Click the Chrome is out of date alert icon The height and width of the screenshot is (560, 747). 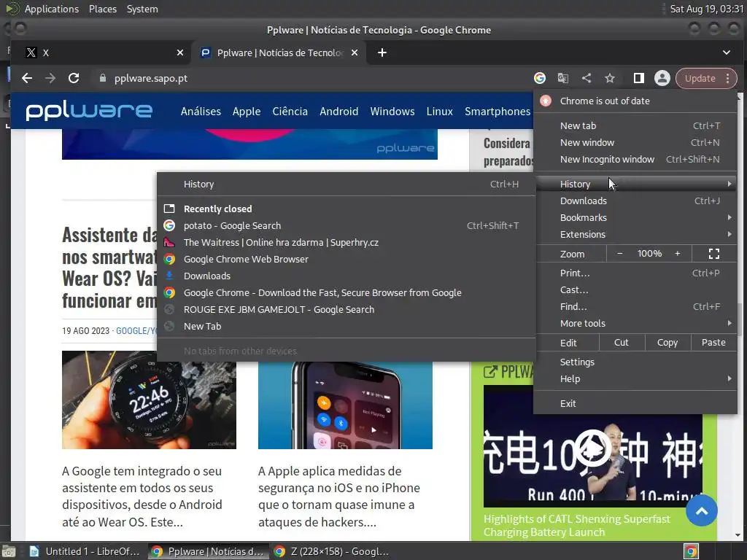pos(546,101)
